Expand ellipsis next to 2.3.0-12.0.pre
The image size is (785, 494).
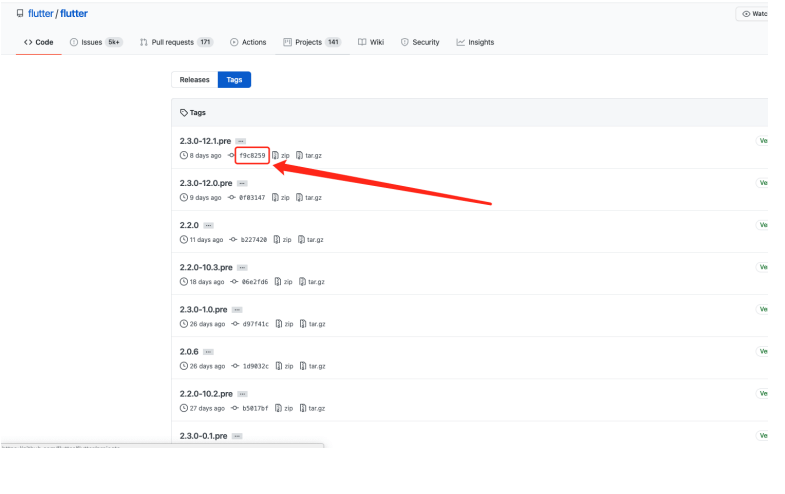point(242,183)
